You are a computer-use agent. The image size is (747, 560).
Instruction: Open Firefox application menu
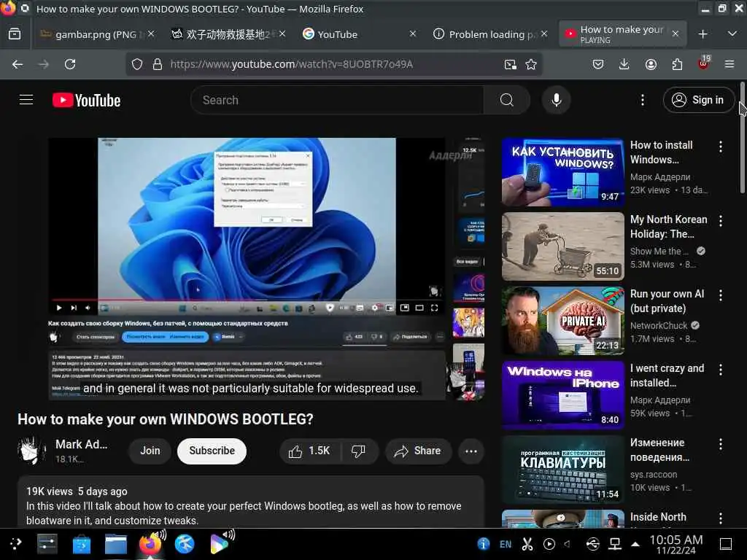click(x=729, y=64)
